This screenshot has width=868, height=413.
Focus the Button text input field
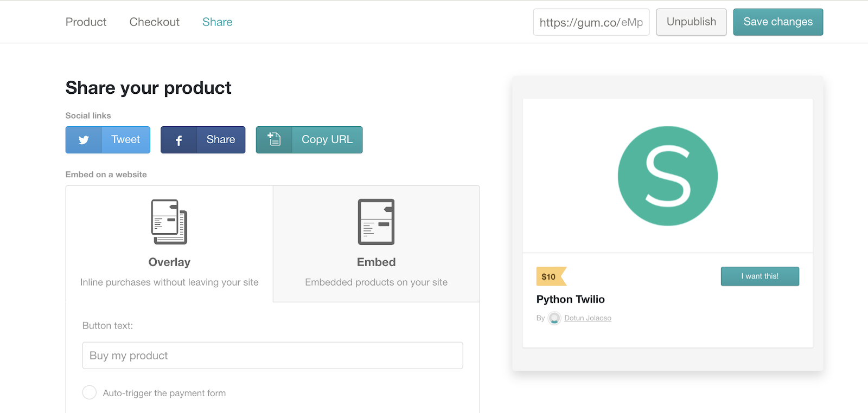(x=272, y=356)
